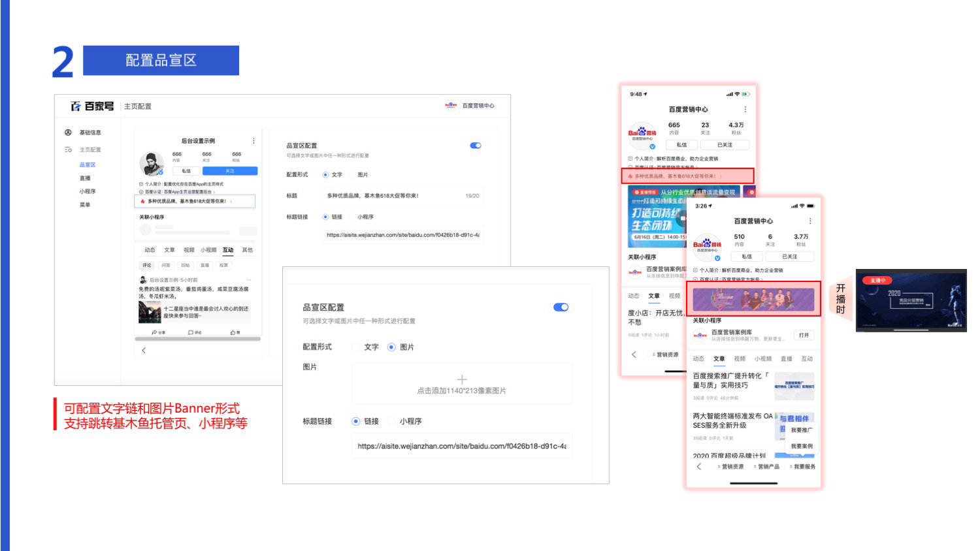Image resolution: width=980 pixels, height=551 pixels.
Task: Click the 标题 text input field
Action: (402, 196)
